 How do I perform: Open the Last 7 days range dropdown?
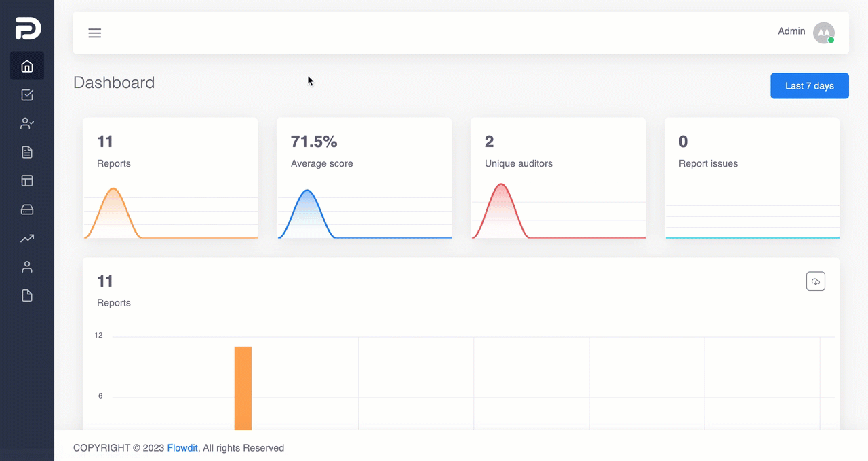click(x=810, y=86)
